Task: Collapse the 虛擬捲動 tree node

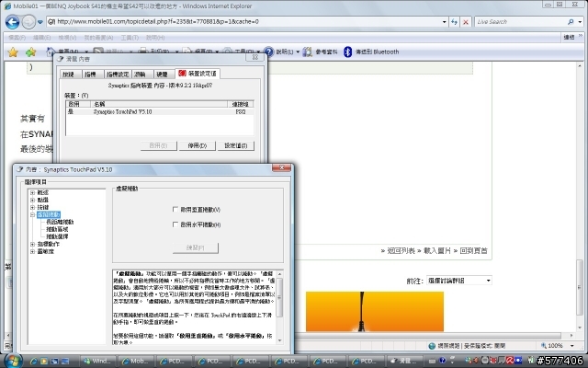Action: 33,214
